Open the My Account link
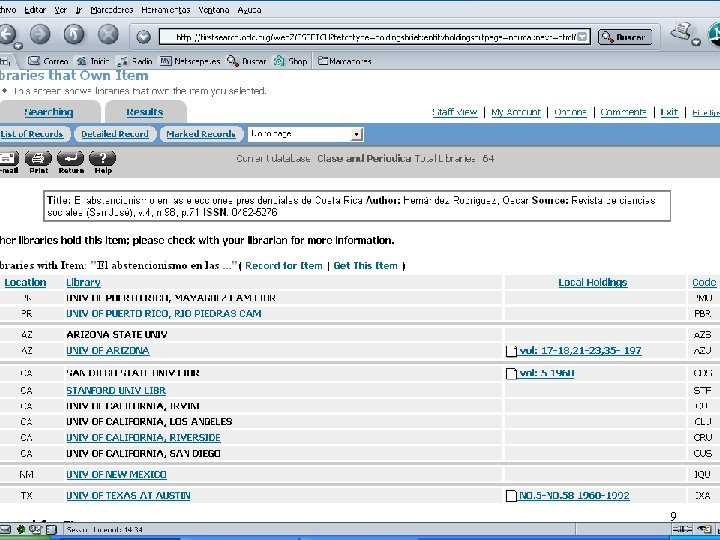The height and width of the screenshot is (540, 720). [x=516, y=112]
